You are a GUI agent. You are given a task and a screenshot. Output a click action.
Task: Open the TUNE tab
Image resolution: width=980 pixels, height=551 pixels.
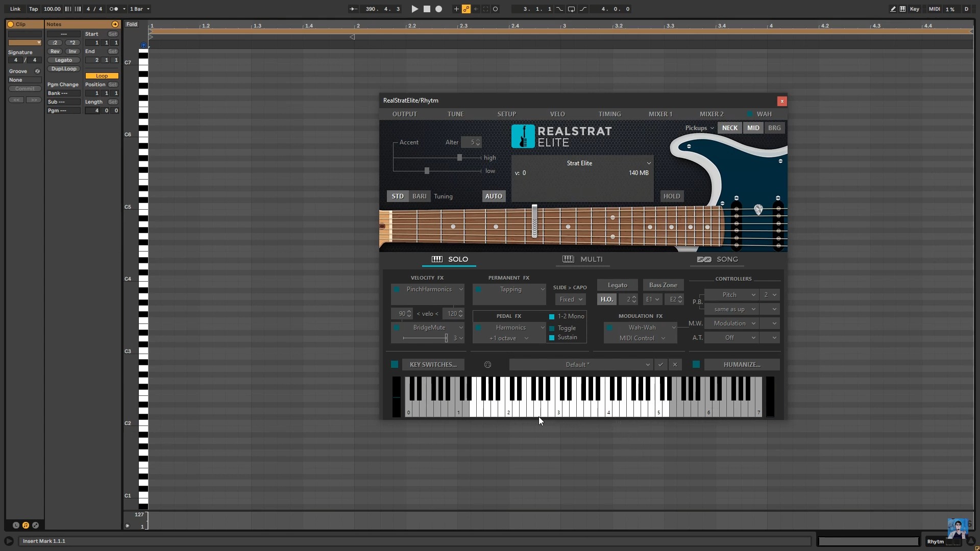455,114
